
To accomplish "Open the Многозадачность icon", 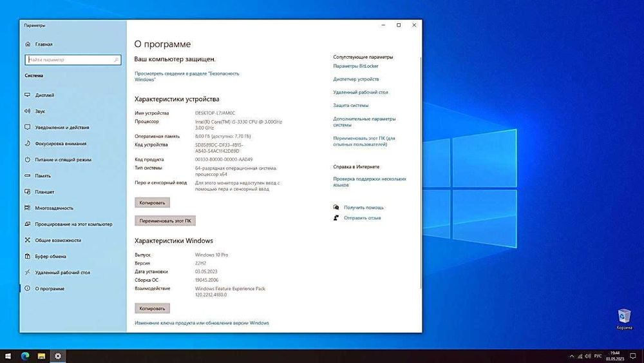I will point(28,208).
